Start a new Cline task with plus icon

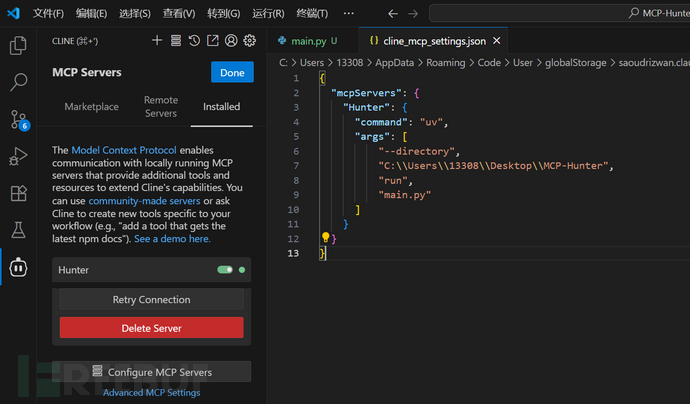click(157, 40)
